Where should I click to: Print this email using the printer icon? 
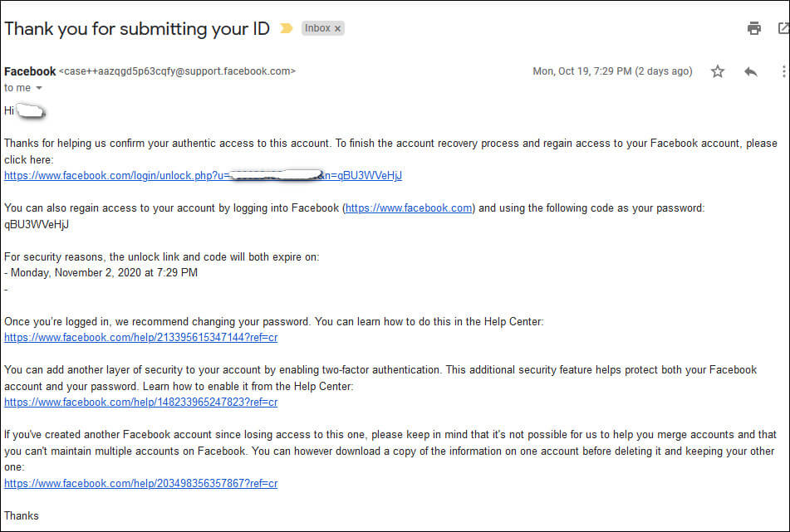[x=754, y=28]
